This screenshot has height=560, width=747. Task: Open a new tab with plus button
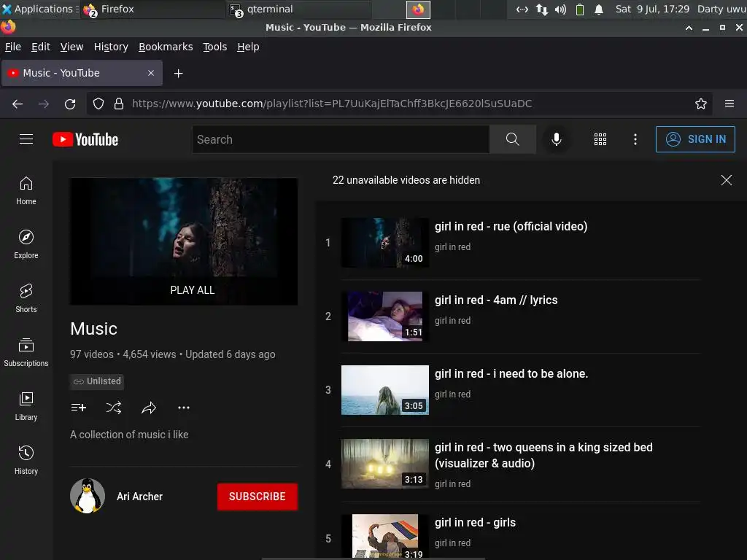click(x=178, y=74)
